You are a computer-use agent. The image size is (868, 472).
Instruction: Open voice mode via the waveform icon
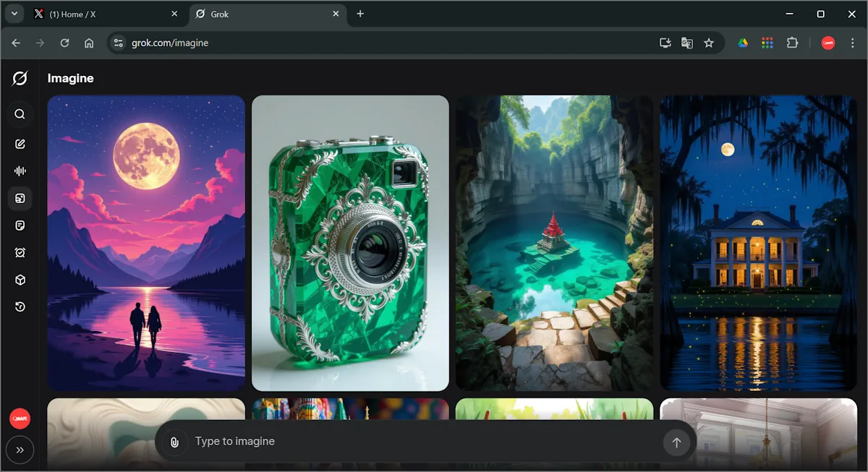click(20, 171)
